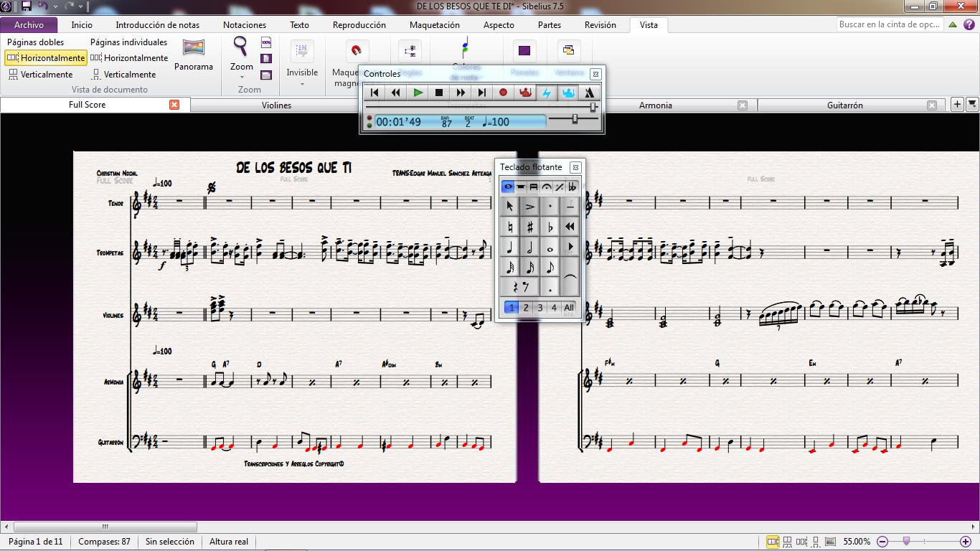Click the sharp sign on the keypad
This screenshot has height=551, width=980.
(529, 227)
